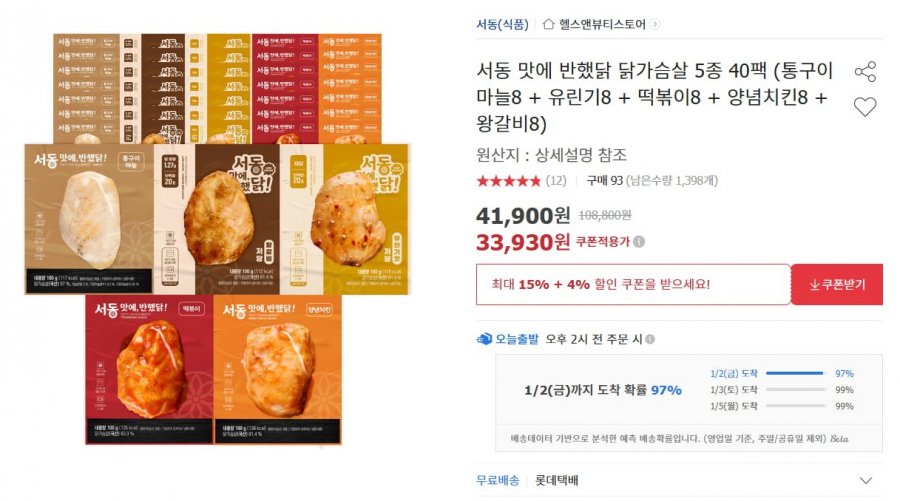The image size is (900, 501).
Task: Click the 오늘출발 delivery truck icon
Action: (x=484, y=339)
